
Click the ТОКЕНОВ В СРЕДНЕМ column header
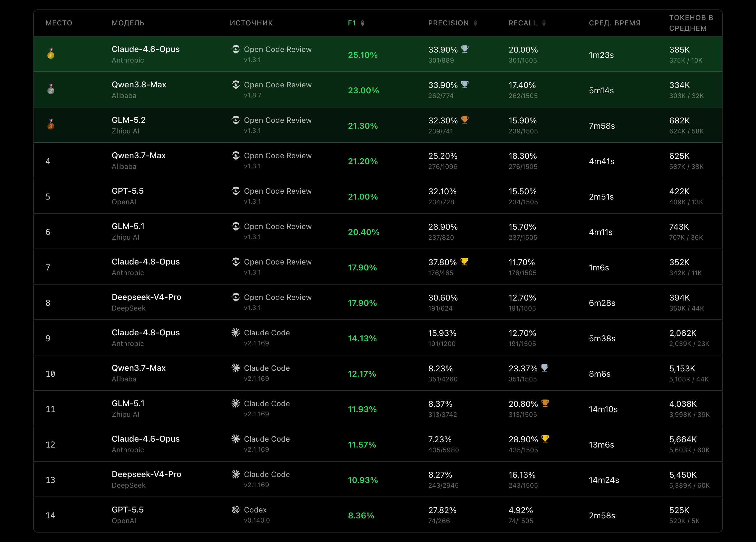click(x=691, y=23)
